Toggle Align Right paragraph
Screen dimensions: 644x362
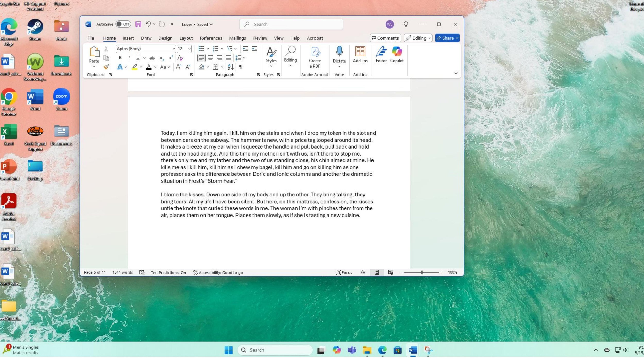pos(219,58)
